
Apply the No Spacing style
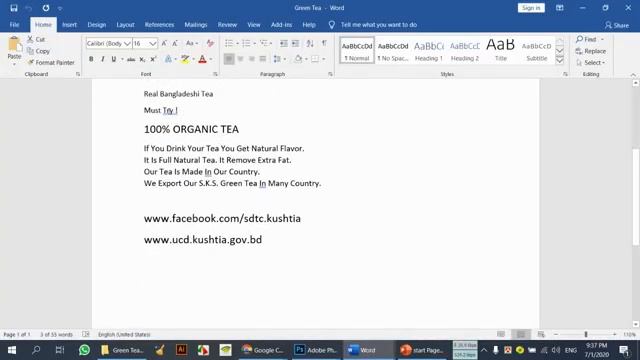[x=393, y=51]
